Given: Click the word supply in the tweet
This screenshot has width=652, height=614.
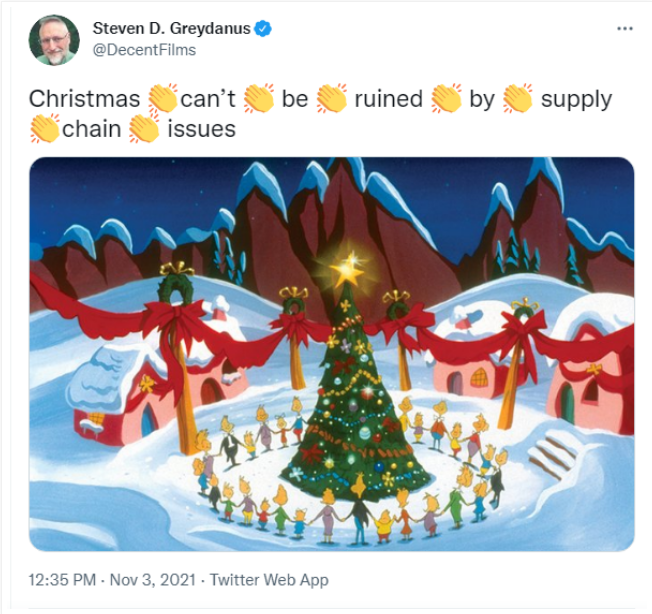Looking at the screenshot, I should click(576, 100).
